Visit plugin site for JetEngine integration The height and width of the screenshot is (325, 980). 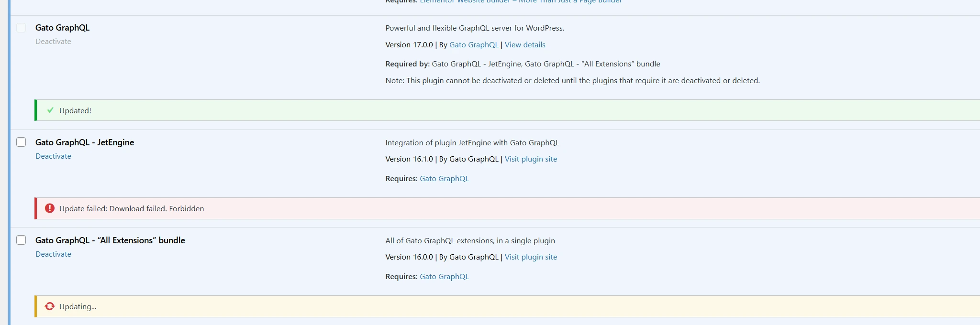[531, 159]
